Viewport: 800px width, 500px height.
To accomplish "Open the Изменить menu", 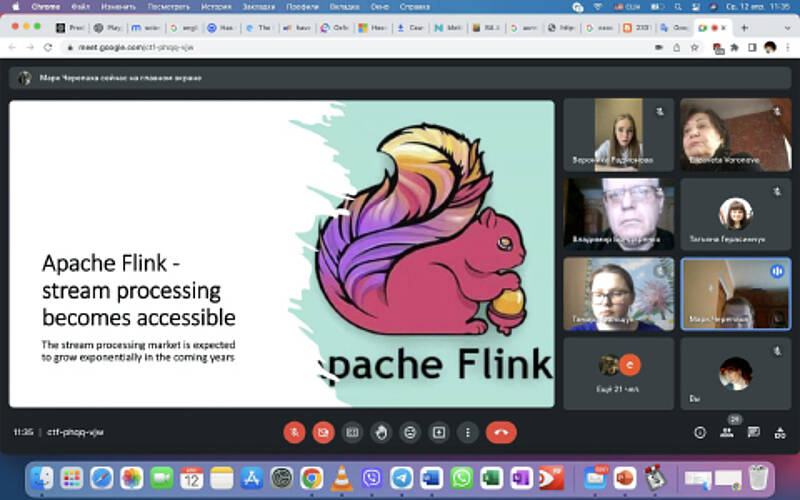I will click(118, 7).
